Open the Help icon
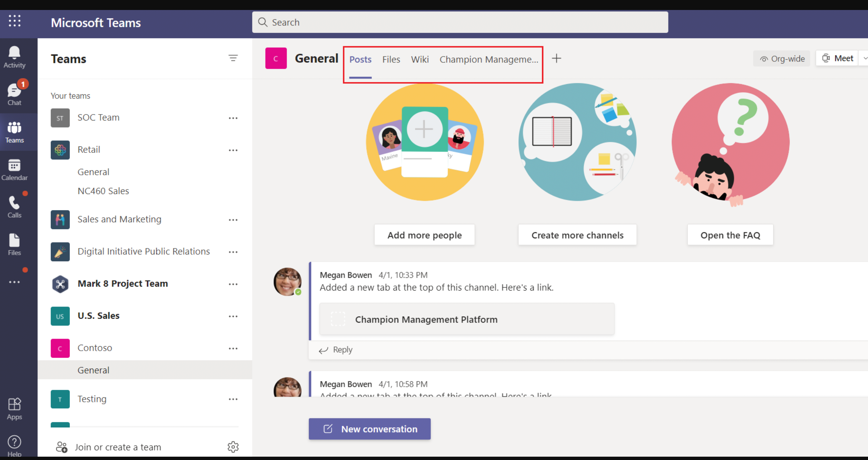This screenshot has height=460, width=868. click(15, 445)
